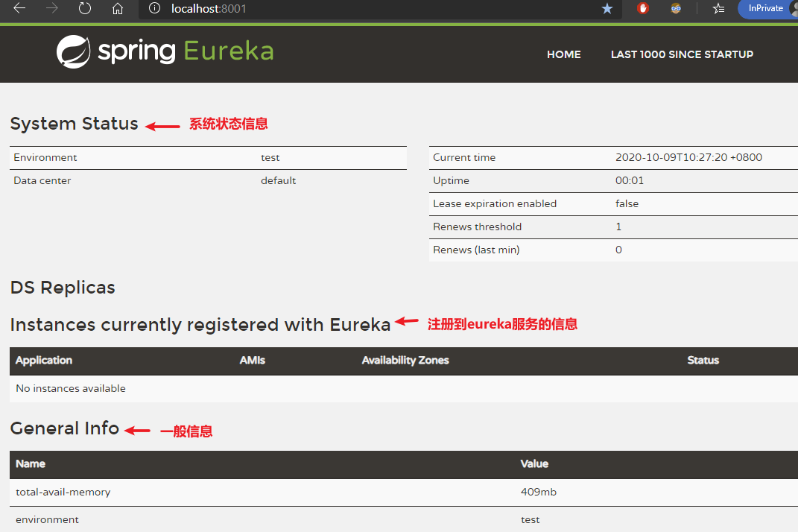798x532 pixels.
Task: Click the Current time value cell
Action: 688,158
